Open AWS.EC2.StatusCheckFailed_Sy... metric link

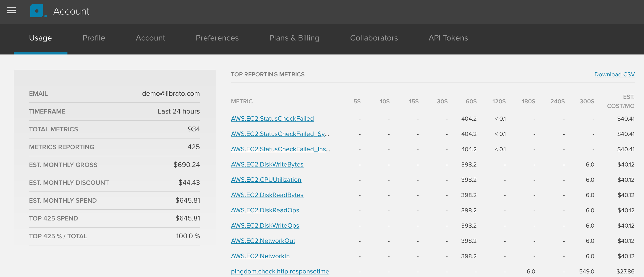pyautogui.click(x=280, y=134)
